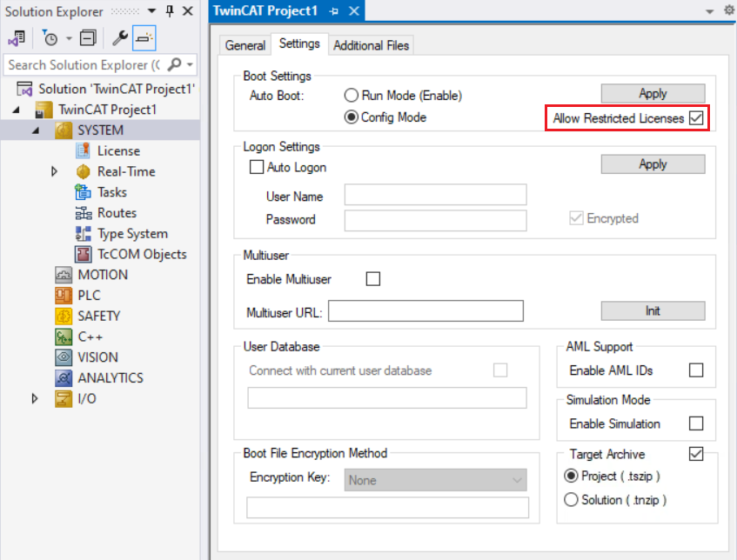
Task: Select Solution (.tnzip) radio button
Action: pos(571,499)
